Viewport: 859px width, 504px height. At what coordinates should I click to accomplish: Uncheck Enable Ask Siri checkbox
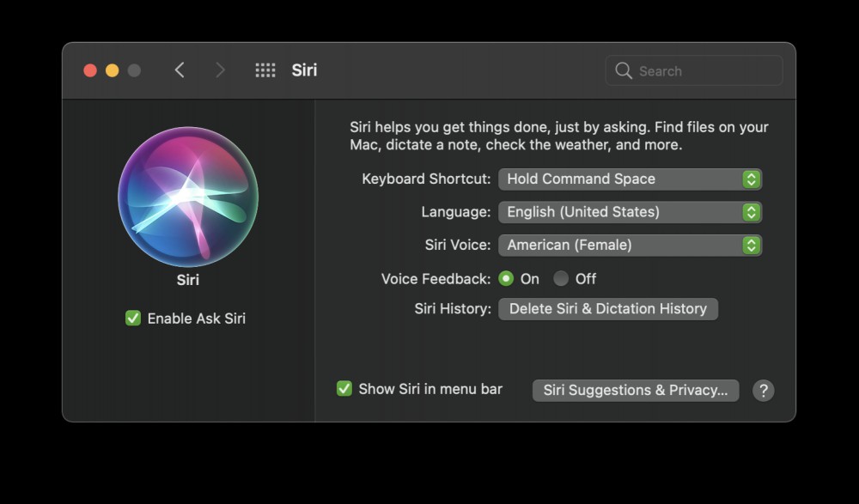[x=133, y=319]
